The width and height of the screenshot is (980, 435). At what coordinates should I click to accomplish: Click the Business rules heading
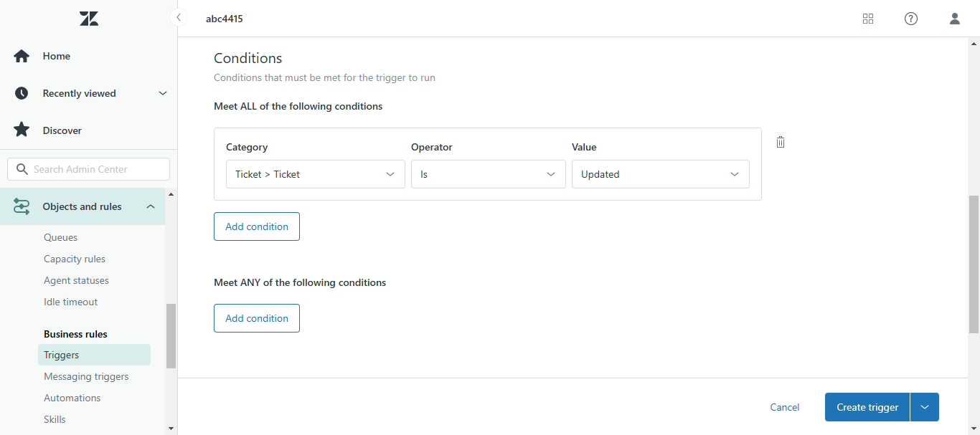[x=75, y=334]
